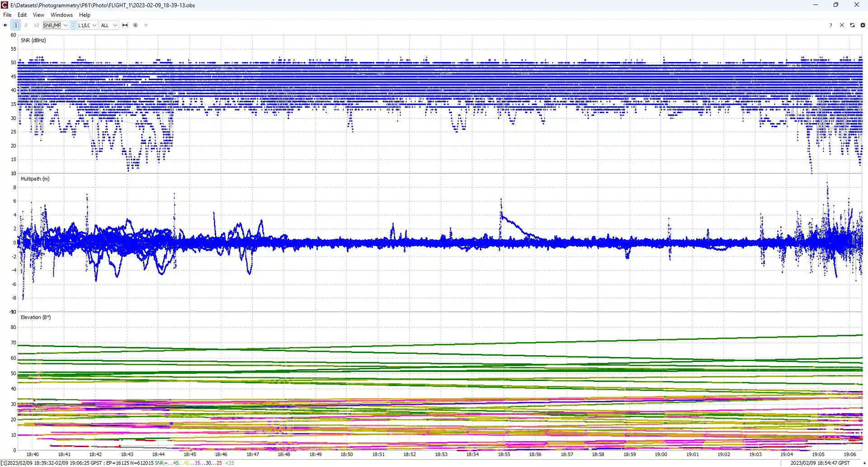Open the Windows menu
This screenshot has width=868, height=467.
[x=61, y=15]
